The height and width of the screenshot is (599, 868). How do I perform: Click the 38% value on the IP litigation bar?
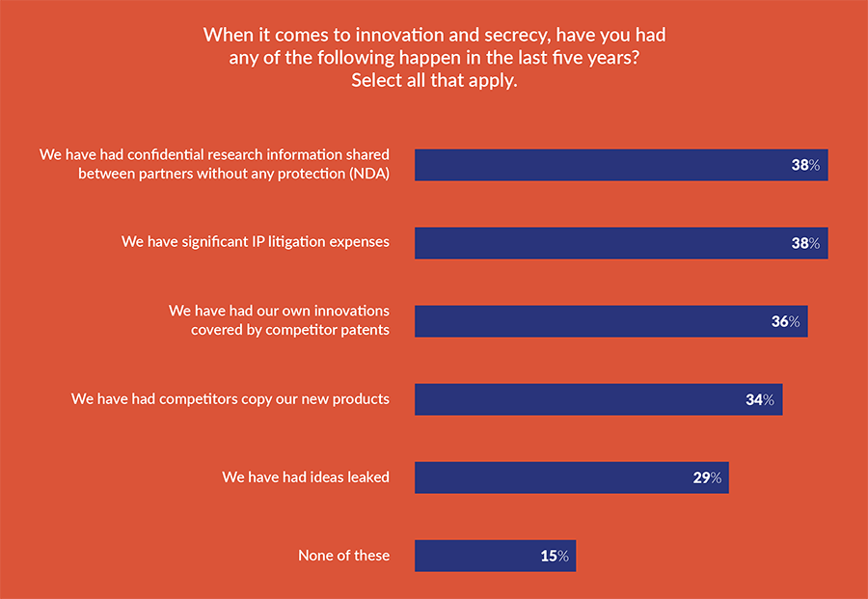point(805,243)
